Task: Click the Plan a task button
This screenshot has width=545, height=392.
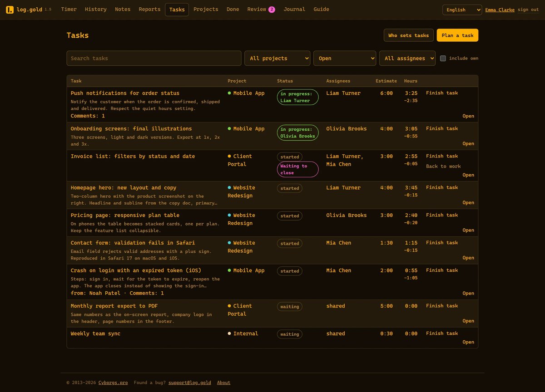Action: tap(457, 35)
